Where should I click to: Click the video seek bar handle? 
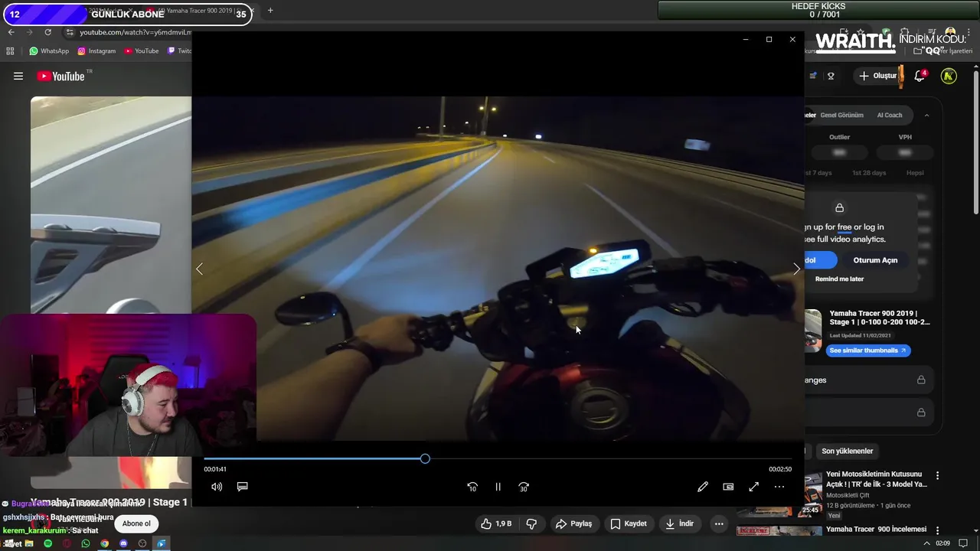(x=425, y=458)
